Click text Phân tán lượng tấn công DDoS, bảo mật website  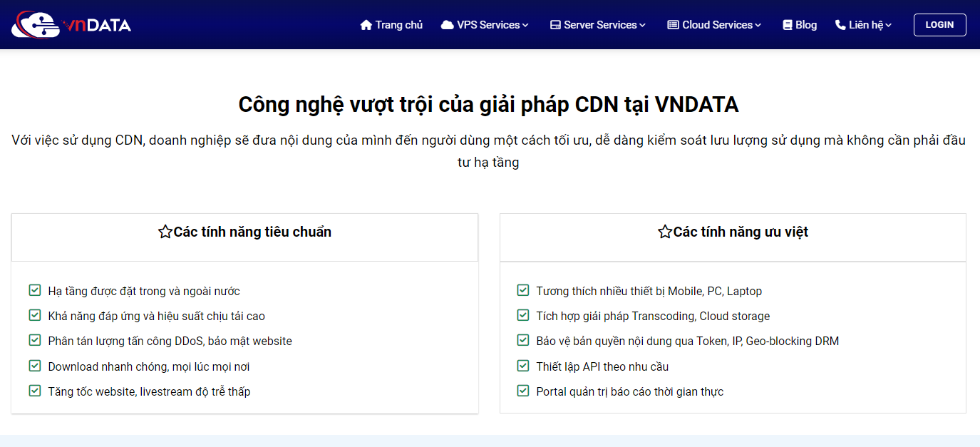pos(170,341)
